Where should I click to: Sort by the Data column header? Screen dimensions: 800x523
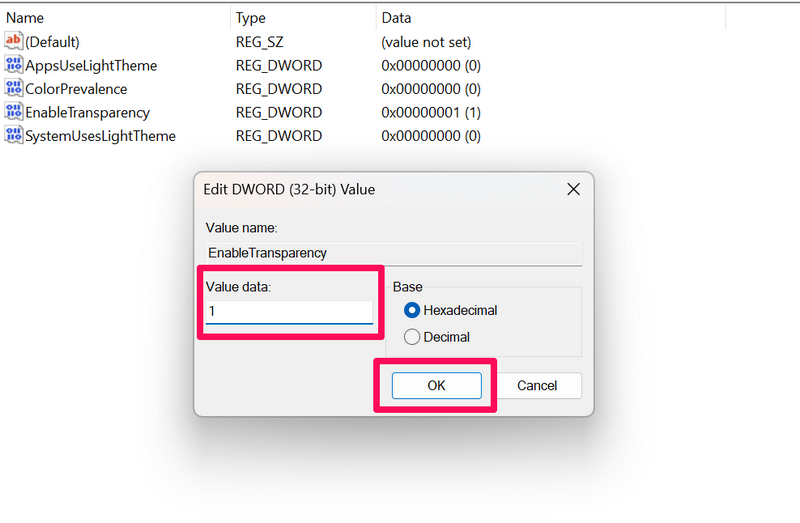click(x=396, y=18)
